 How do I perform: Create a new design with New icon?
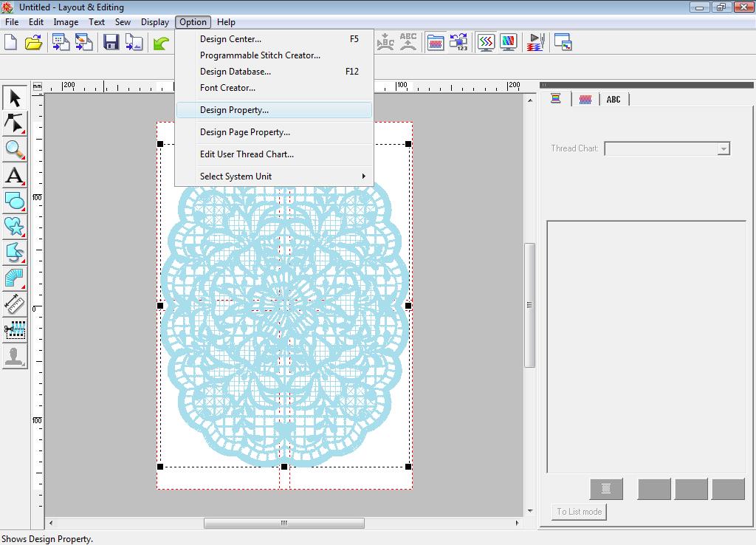point(10,42)
